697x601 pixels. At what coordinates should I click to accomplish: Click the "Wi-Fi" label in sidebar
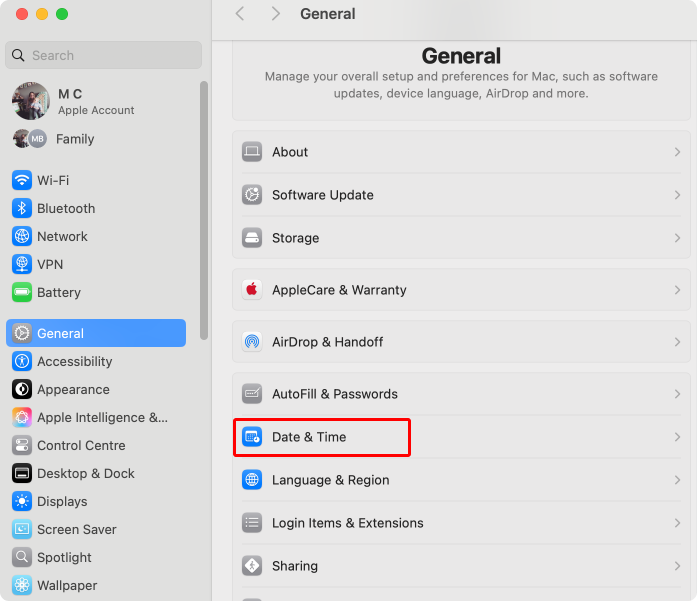coord(53,180)
